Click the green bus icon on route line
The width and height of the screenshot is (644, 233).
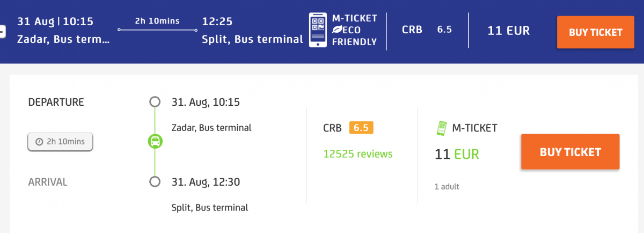click(x=155, y=142)
